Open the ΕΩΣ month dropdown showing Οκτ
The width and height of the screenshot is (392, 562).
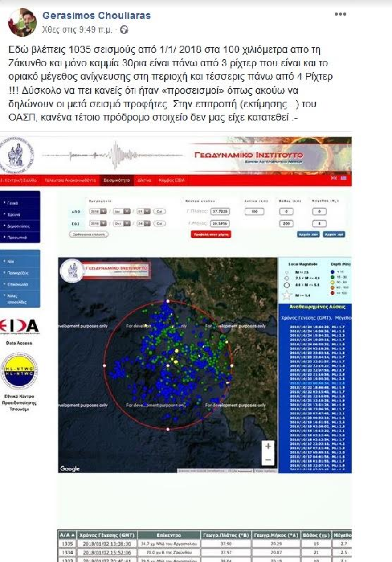coord(121,222)
